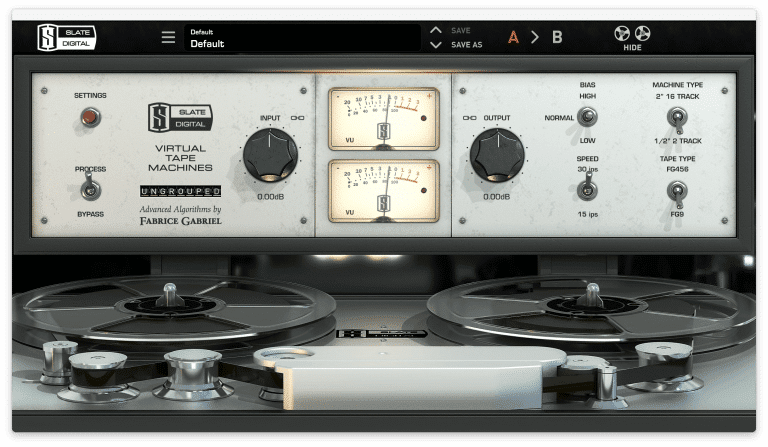Flip the MACHINE TYPE switch

click(677, 119)
